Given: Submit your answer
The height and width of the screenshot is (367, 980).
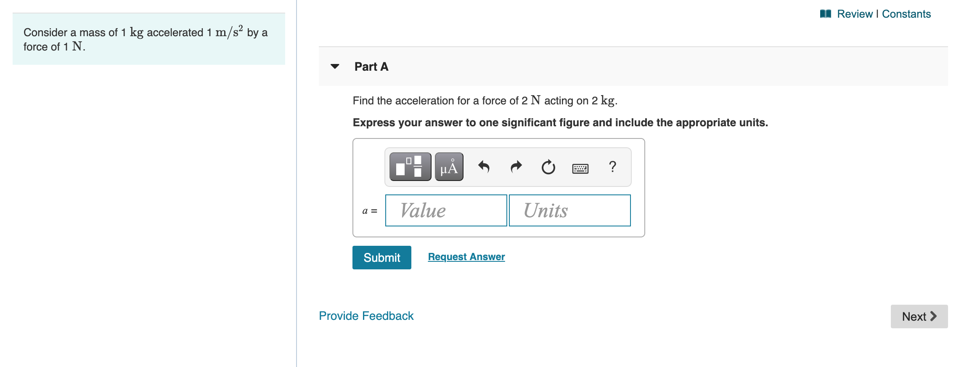Looking at the screenshot, I should pyautogui.click(x=381, y=257).
